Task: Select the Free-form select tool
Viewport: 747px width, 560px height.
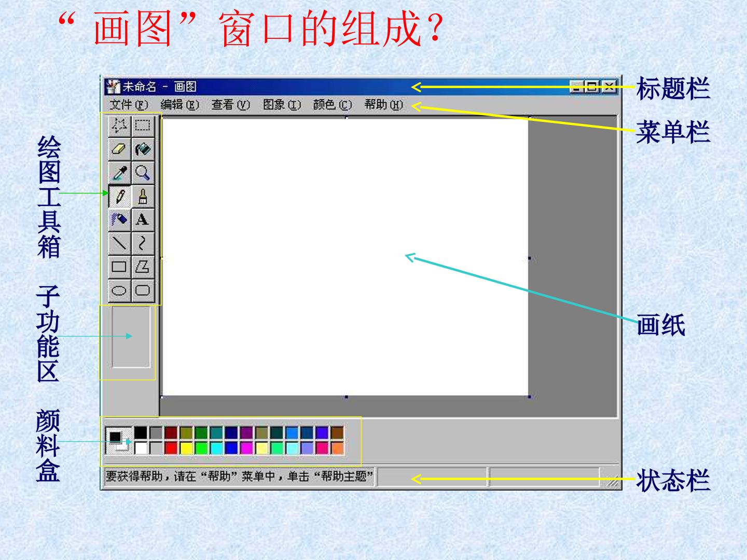Action: [119, 125]
